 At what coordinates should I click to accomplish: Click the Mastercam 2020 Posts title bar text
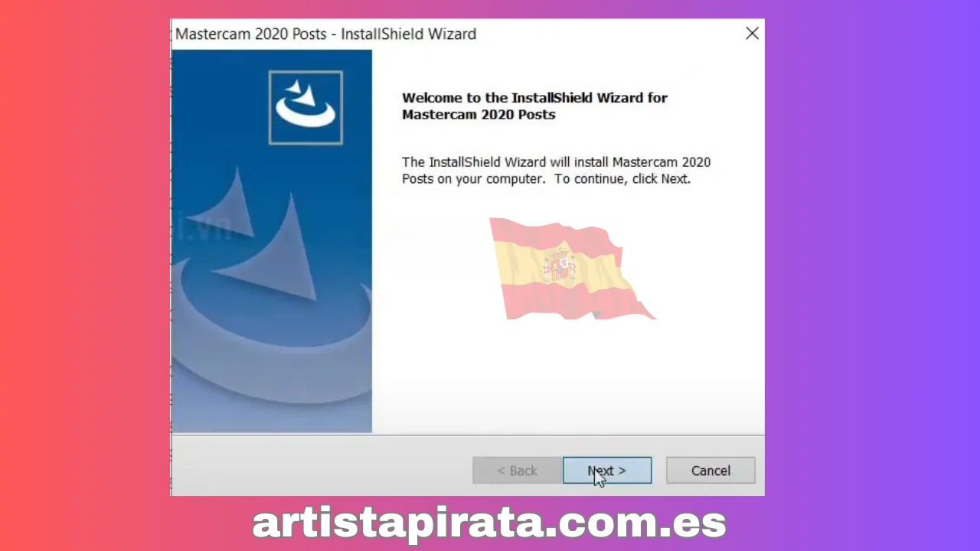325,34
